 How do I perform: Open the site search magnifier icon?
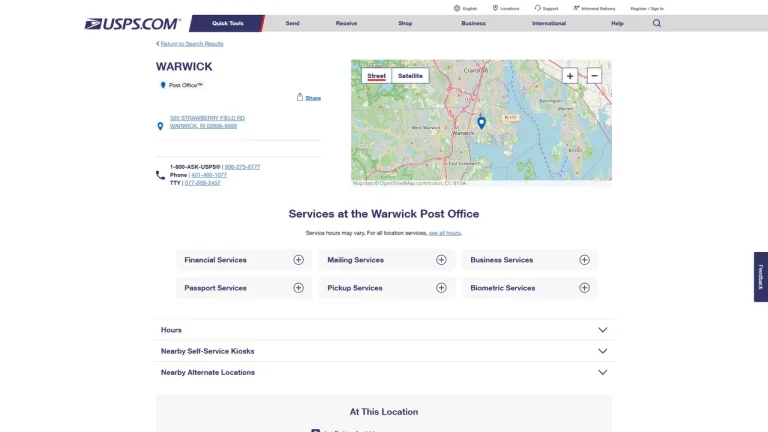click(657, 23)
